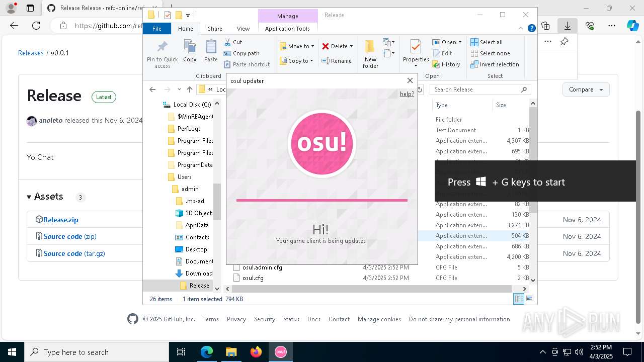
Task: Open File Explorer from the taskbar
Action: click(231, 352)
